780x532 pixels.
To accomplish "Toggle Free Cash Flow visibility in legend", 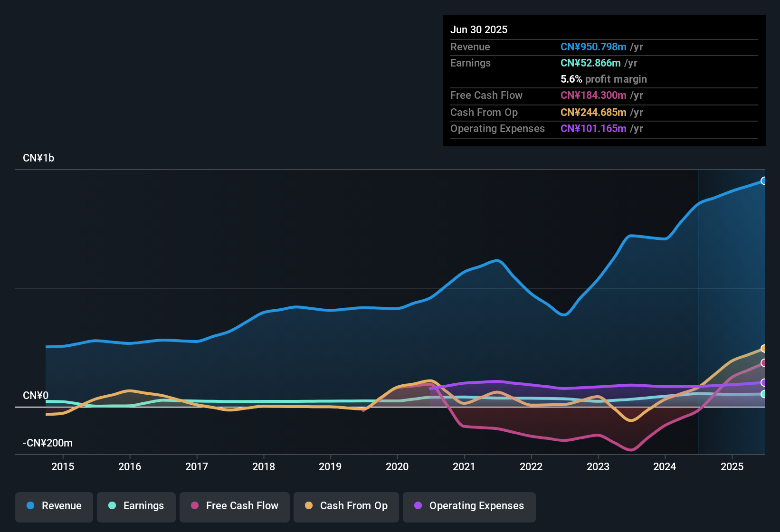I will tap(234, 506).
